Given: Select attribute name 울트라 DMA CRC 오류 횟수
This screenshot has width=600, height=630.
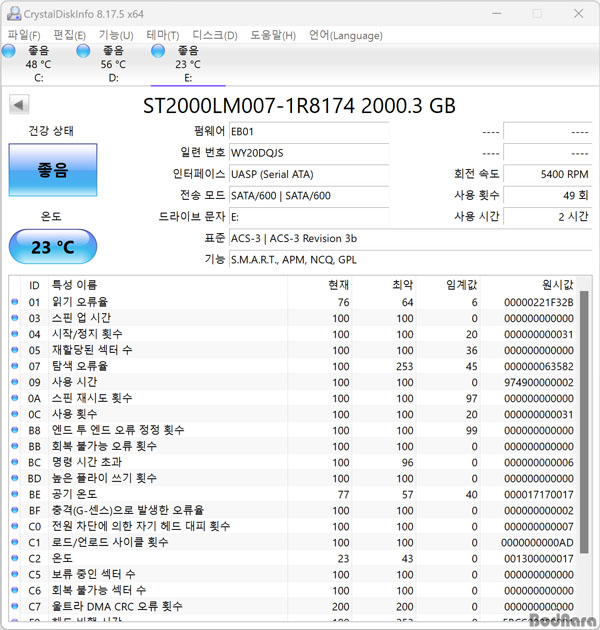Looking at the screenshot, I should pyautogui.click(x=117, y=606).
